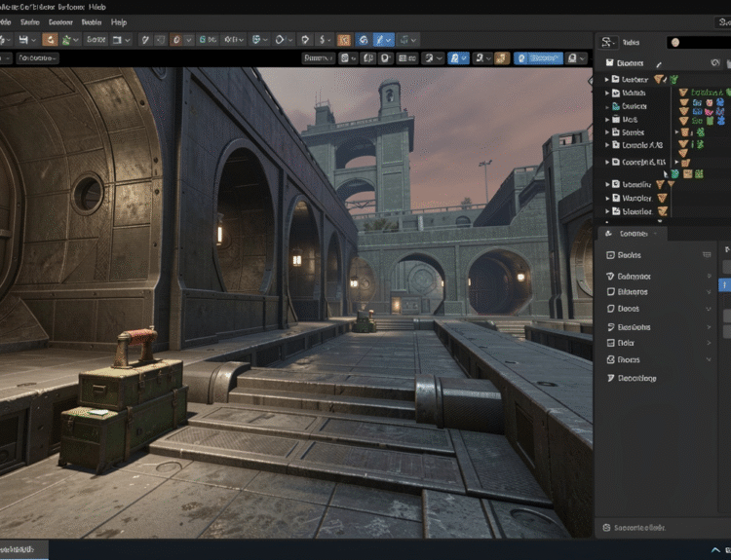Open the Help menu

(119, 21)
